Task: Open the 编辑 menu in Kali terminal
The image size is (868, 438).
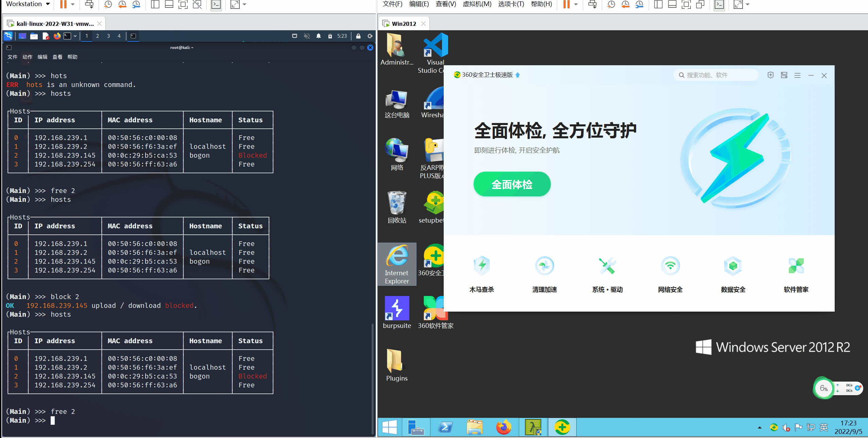Action: [42, 57]
